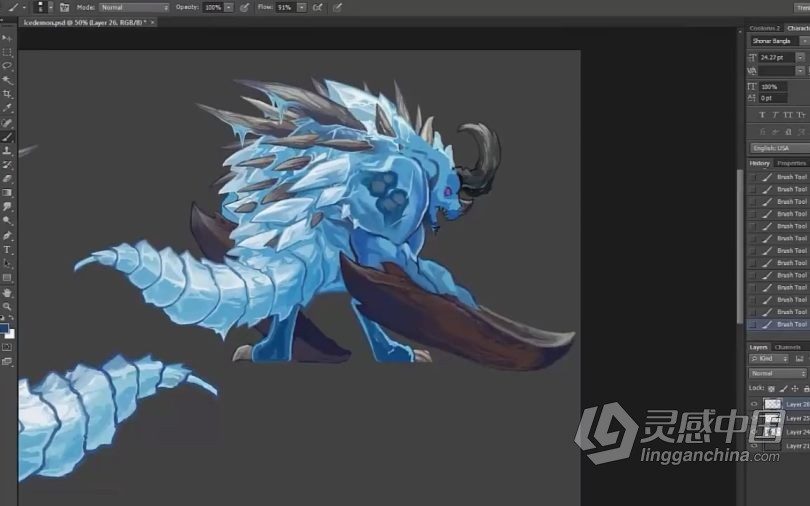Switch to the Layers tab
Screen dimensions: 810x506
[758, 347]
